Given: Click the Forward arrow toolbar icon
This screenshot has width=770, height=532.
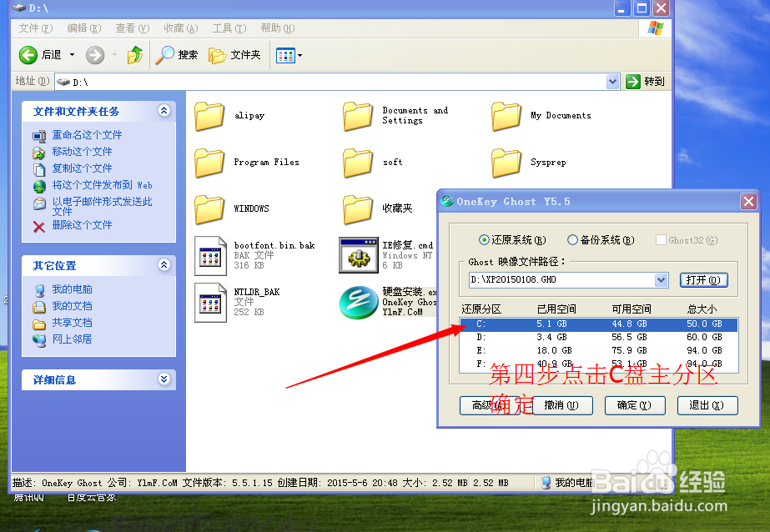Looking at the screenshot, I should 95,55.
